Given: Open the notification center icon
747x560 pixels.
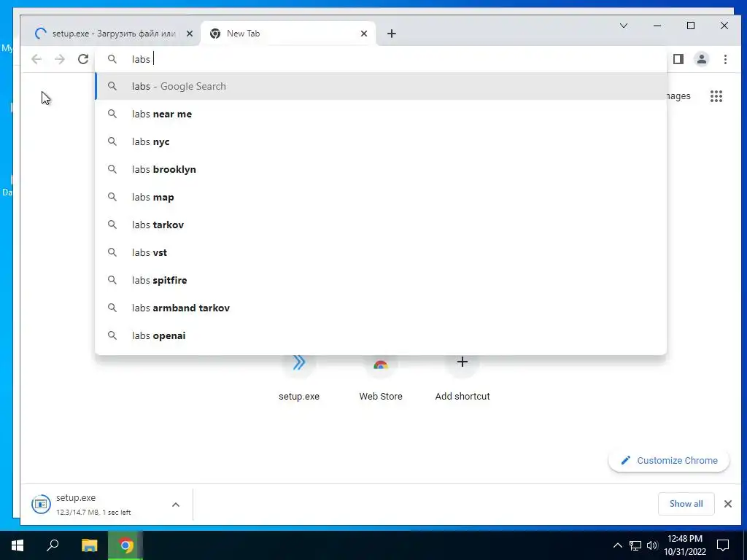Looking at the screenshot, I should (723, 545).
